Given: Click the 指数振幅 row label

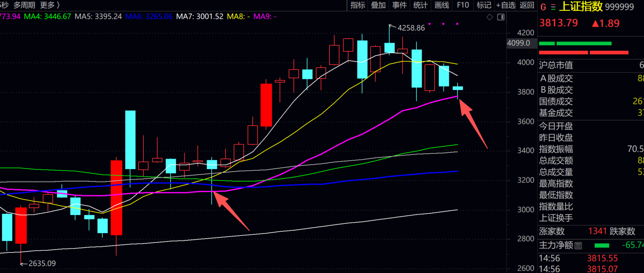Looking at the screenshot, I should (x=556, y=149).
